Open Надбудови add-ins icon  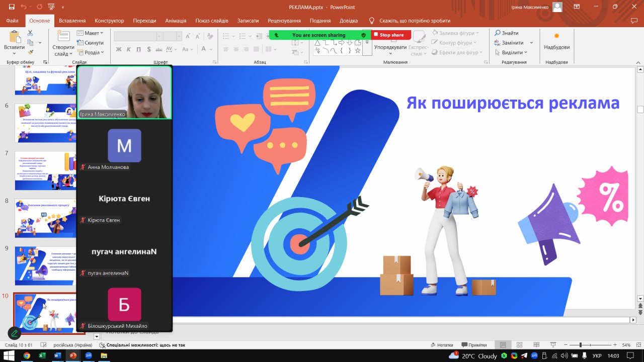point(556,37)
